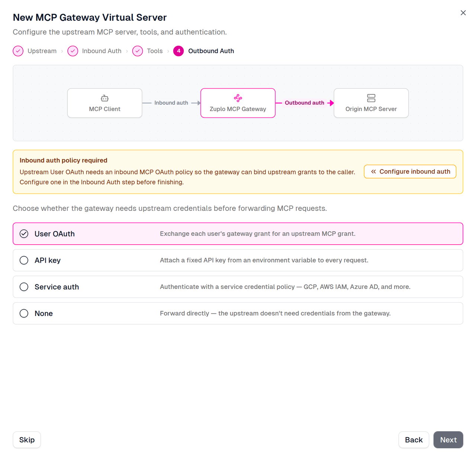Click the Tools step checkmark icon

tap(138, 51)
